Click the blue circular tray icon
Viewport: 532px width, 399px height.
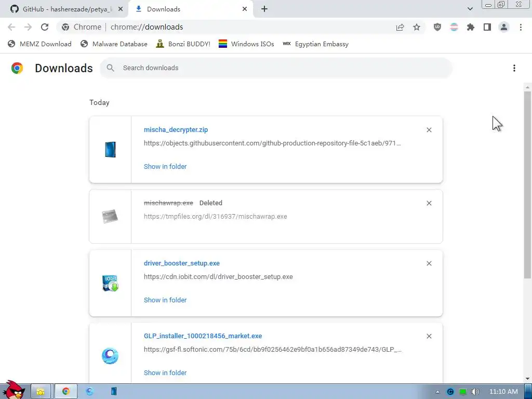[450, 392]
